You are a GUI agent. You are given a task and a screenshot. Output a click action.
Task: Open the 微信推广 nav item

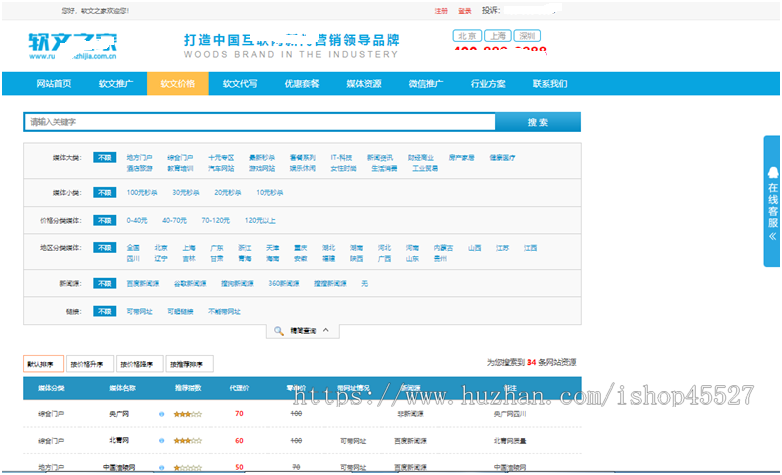point(426,84)
